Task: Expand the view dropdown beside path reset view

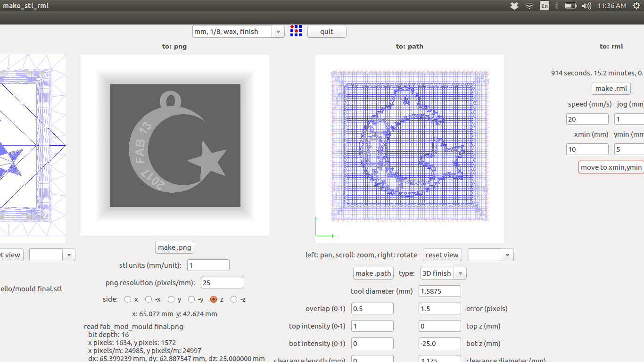Action: click(x=507, y=255)
